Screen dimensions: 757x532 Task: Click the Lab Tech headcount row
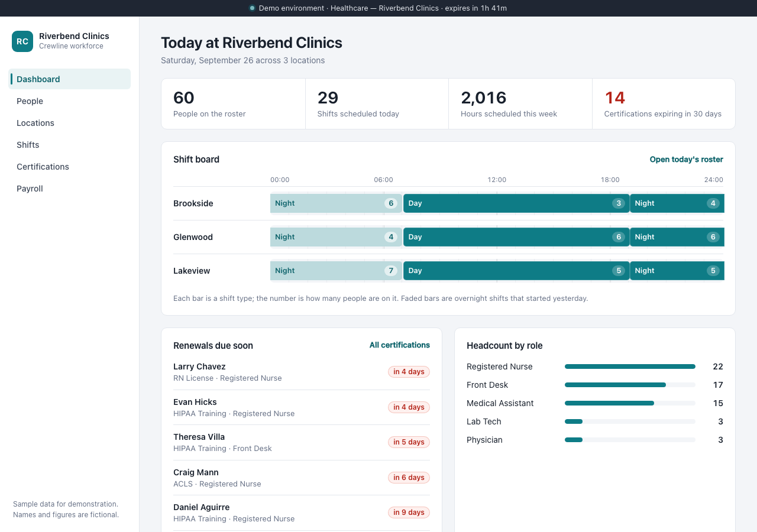coord(595,421)
